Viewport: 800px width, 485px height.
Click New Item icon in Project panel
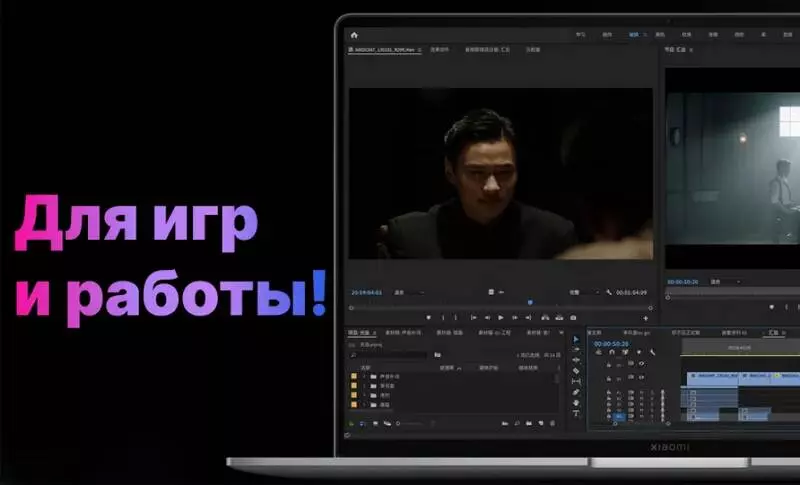click(x=541, y=423)
